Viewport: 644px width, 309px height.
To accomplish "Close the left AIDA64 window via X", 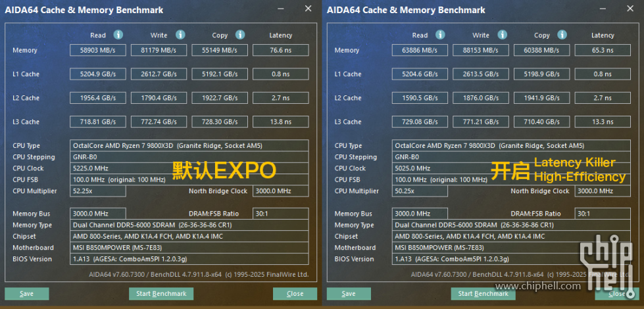I will tap(308, 9).
